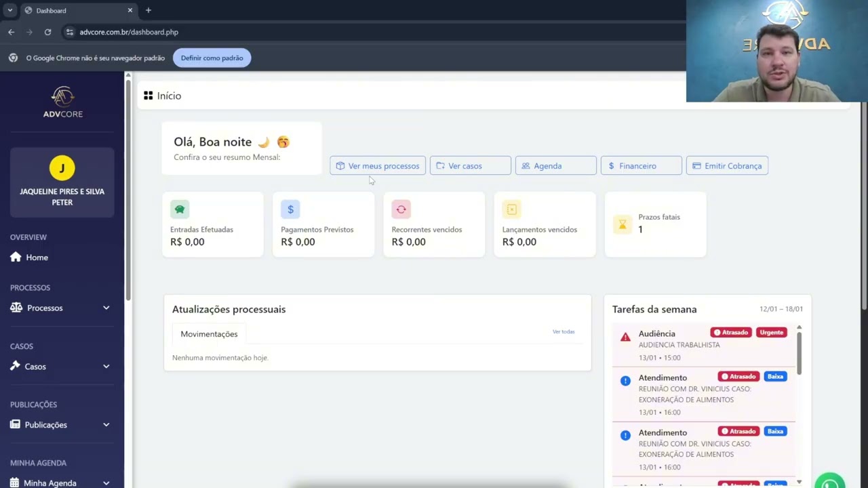Image resolution: width=868 pixels, height=488 pixels.
Task: Open a new browser tab
Action: pos(148,10)
